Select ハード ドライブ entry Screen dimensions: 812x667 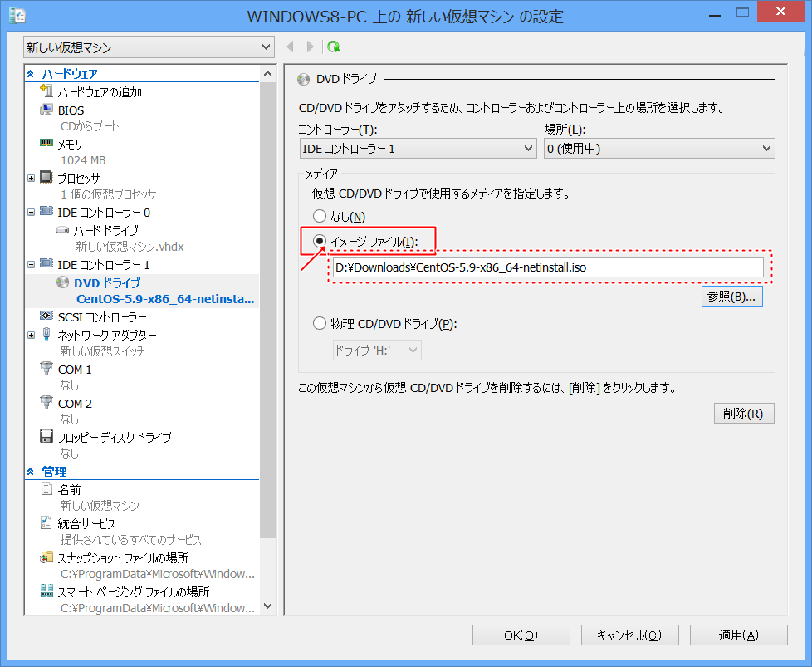pos(105,231)
